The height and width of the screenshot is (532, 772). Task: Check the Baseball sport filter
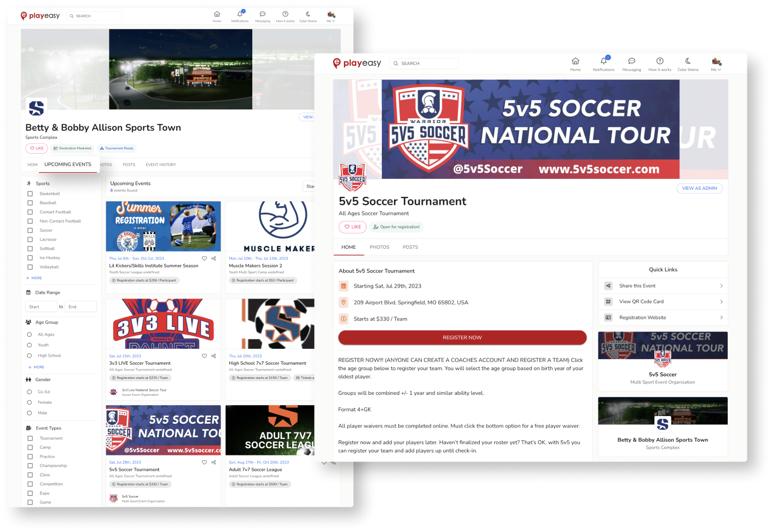[x=30, y=203]
